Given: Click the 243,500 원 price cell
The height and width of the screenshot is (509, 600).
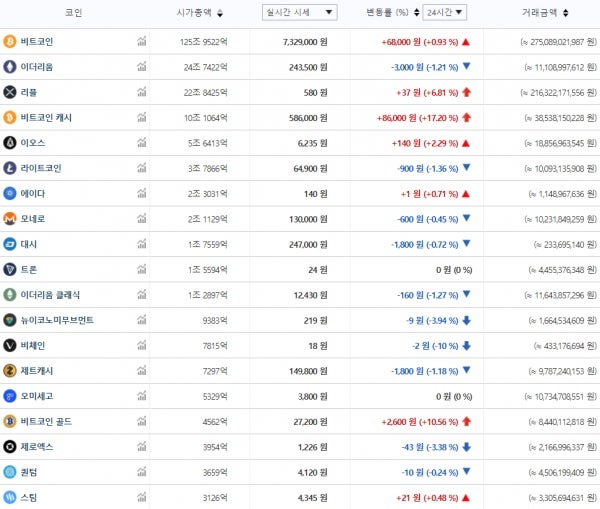Looking at the screenshot, I should click(x=308, y=67).
